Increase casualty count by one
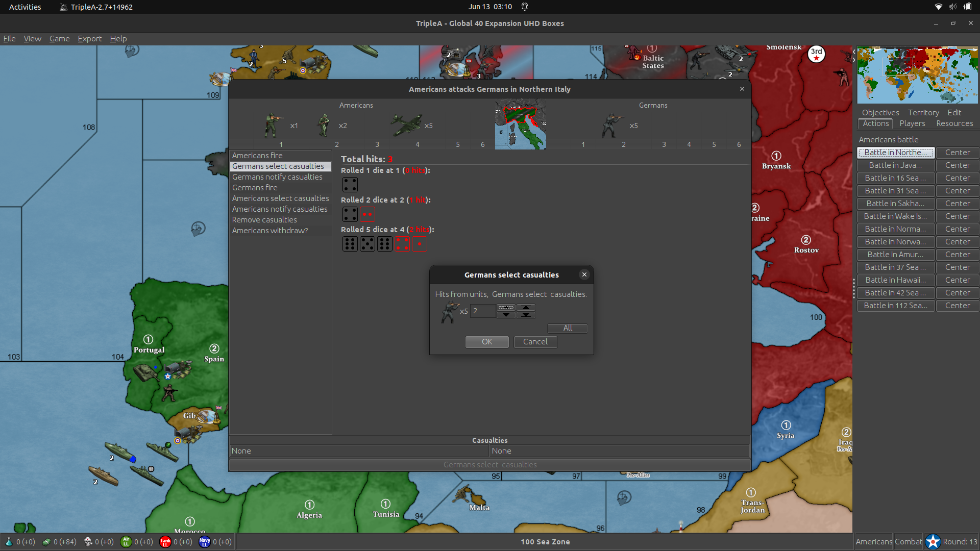The image size is (980, 551). [x=506, y=307]
